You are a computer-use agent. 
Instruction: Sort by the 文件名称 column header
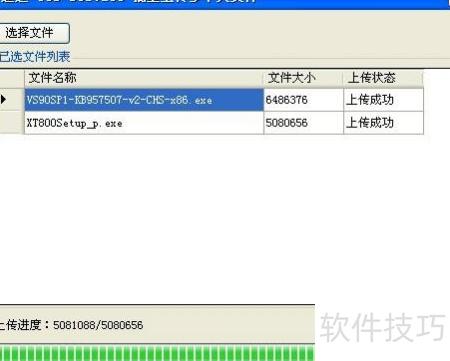[x=144, y=78]
